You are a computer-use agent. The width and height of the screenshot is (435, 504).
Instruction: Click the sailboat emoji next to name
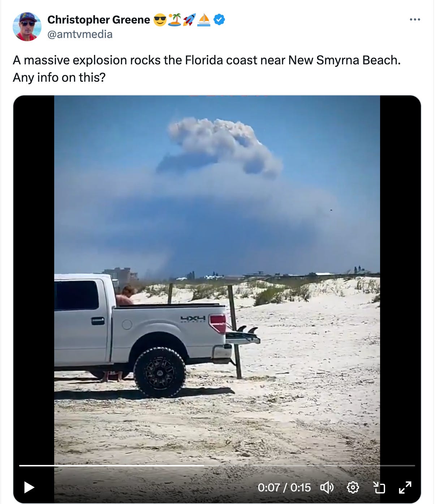204,20
